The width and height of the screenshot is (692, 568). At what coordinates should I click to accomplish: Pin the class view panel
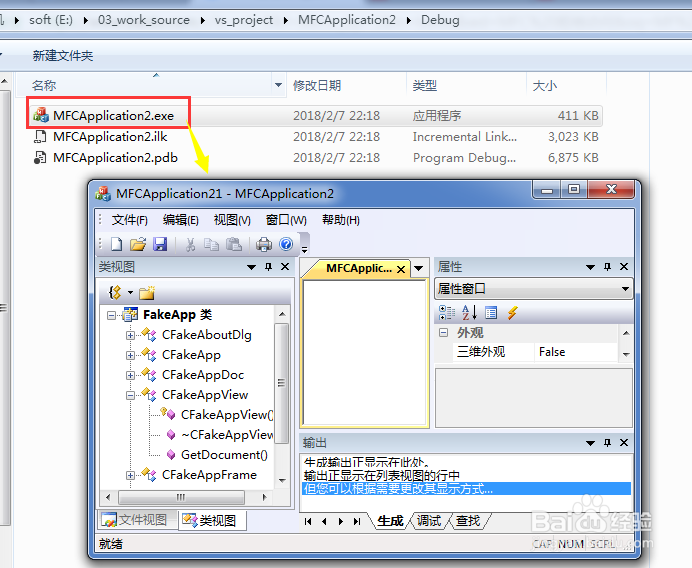(x=268, y=267)
